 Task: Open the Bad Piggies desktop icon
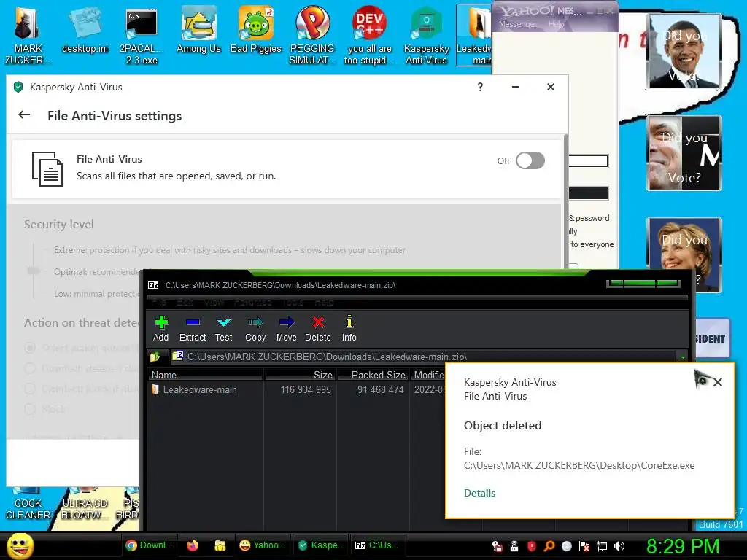coord(256,31)
